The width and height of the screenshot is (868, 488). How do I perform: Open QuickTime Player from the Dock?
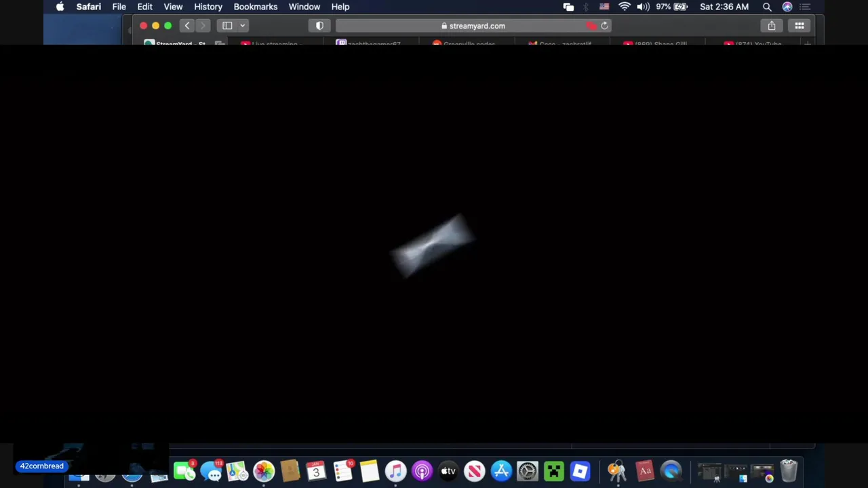[671, 471]
